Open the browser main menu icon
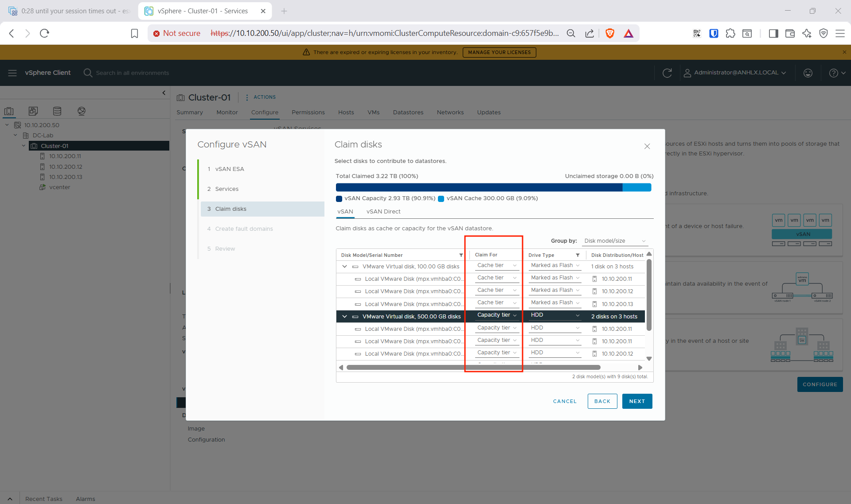The height and width of the screenshot is (504, 851). (840, 33)
